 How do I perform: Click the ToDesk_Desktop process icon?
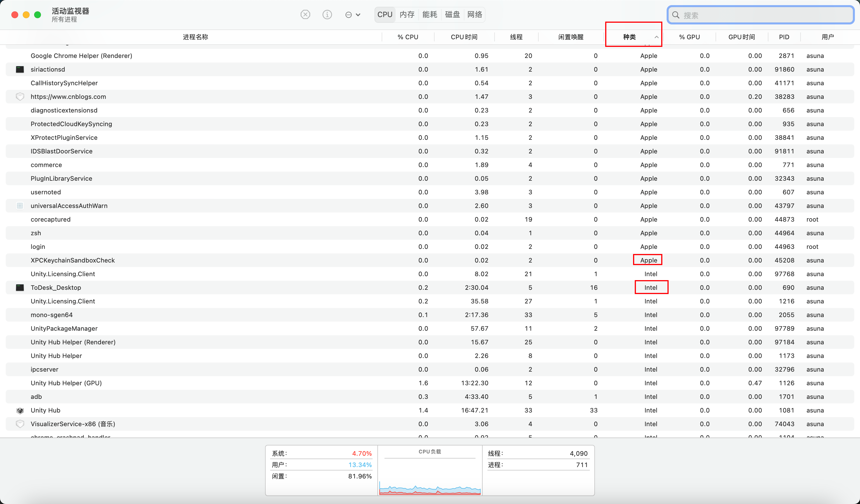click(x=20, y=288)
